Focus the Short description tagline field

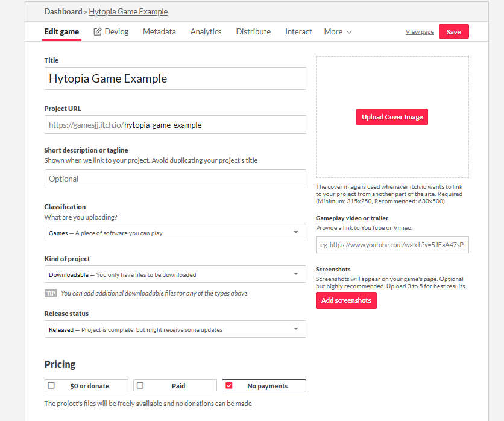[x=175, y=179]
